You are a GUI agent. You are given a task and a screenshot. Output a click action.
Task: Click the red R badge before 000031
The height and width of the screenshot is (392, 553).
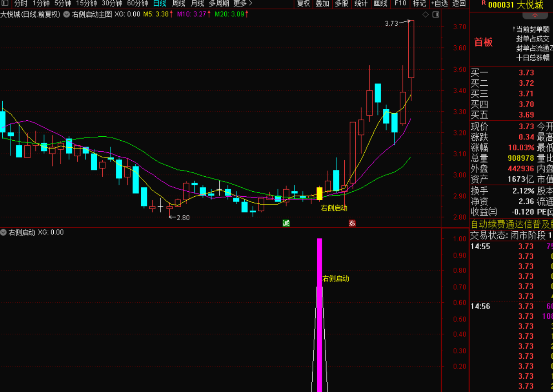pos(483,4)
